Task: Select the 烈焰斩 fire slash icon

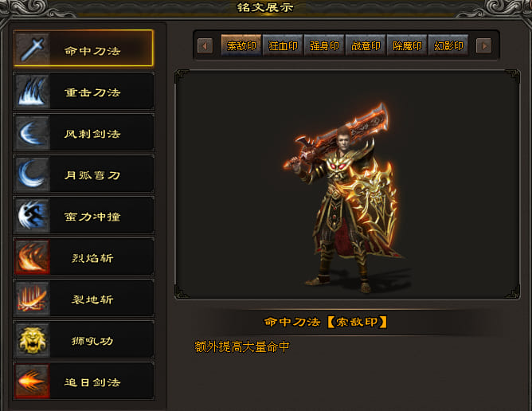Action: 33,256
